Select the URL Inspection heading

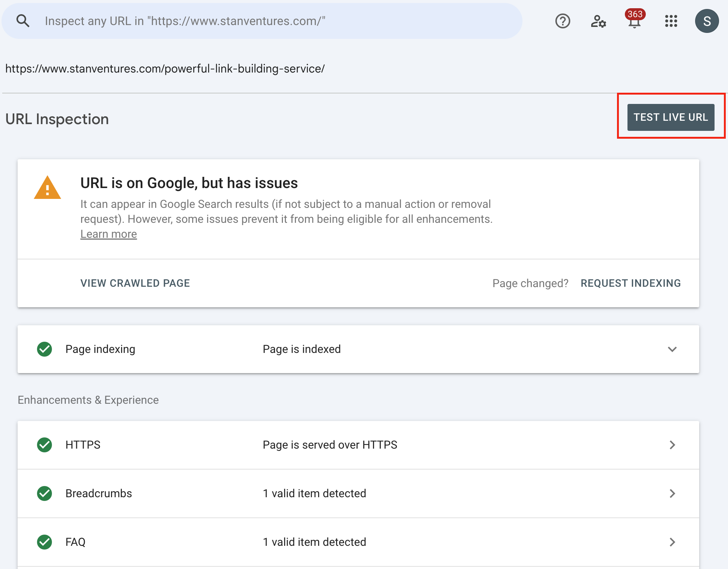(x=57, y=119)
